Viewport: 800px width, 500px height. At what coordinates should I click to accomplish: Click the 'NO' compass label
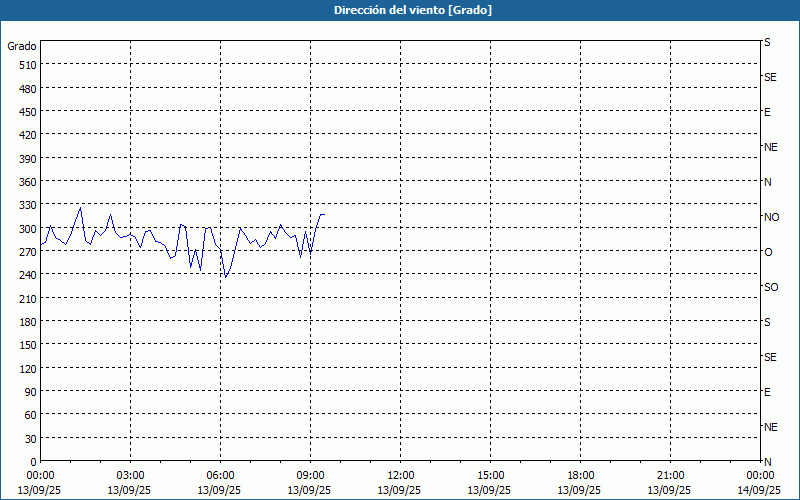(x=771, y=217)
